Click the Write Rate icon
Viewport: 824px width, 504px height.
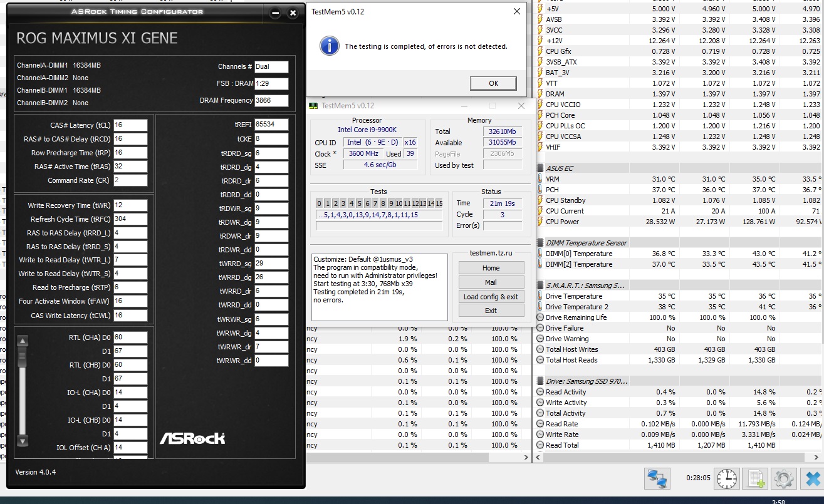pyautogui.click(x=540, y=435)
